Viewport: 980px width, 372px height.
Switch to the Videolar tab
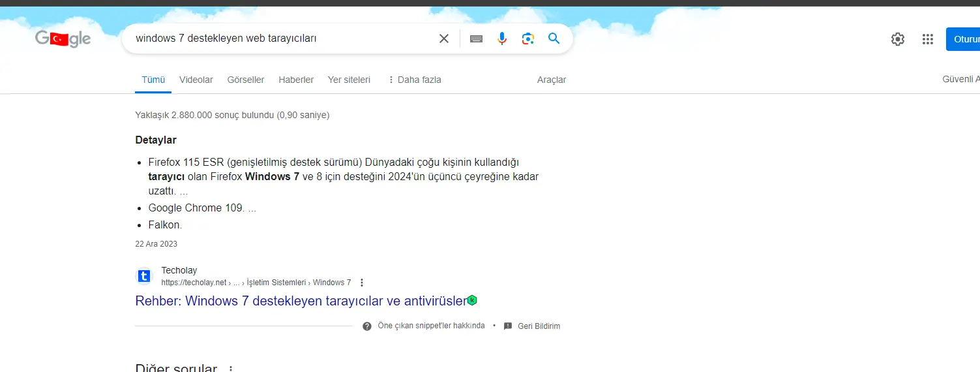[x=196, y=80]
